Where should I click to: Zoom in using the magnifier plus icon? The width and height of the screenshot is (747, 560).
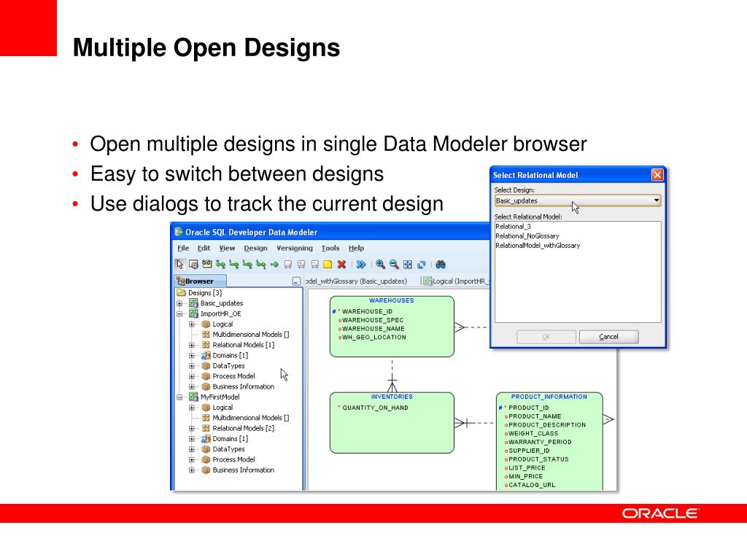pyautogui.click(x=380, y=264)
